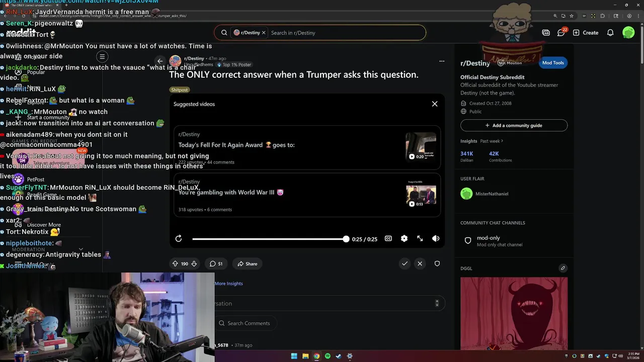Open Steam from the taskbar
The height and width of the screenshot is (362, 644).
(339, 356)
